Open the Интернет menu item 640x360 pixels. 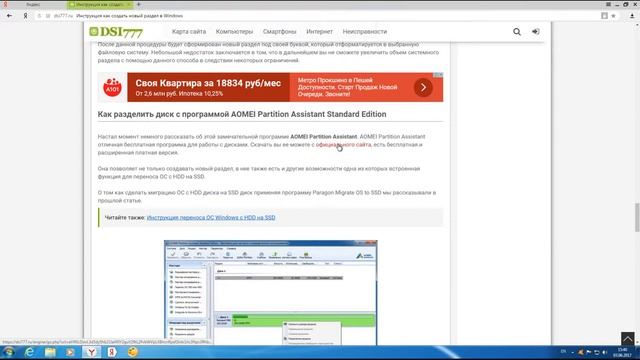coord(320,31)
